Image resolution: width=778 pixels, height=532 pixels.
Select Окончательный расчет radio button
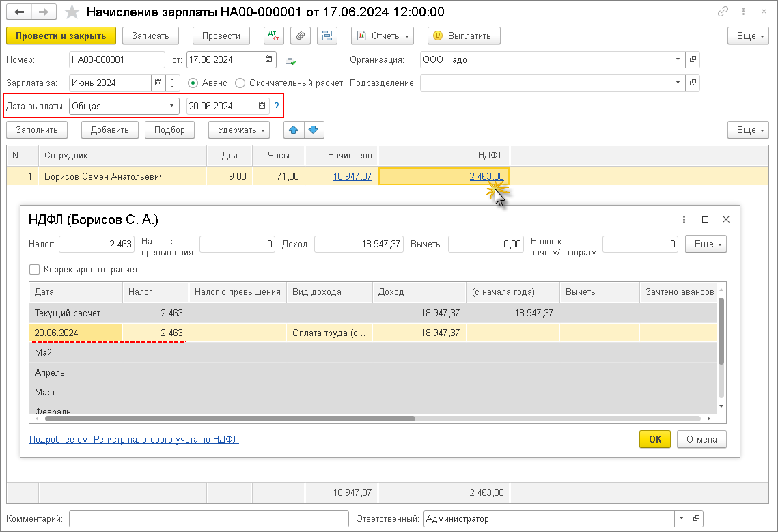point(240,83)
